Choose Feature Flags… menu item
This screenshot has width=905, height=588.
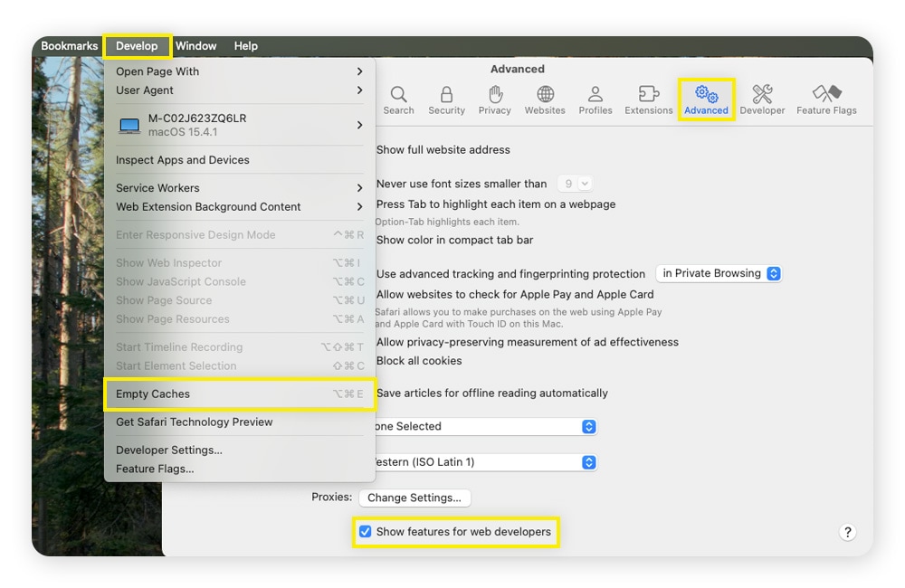[x=240, y=469]
